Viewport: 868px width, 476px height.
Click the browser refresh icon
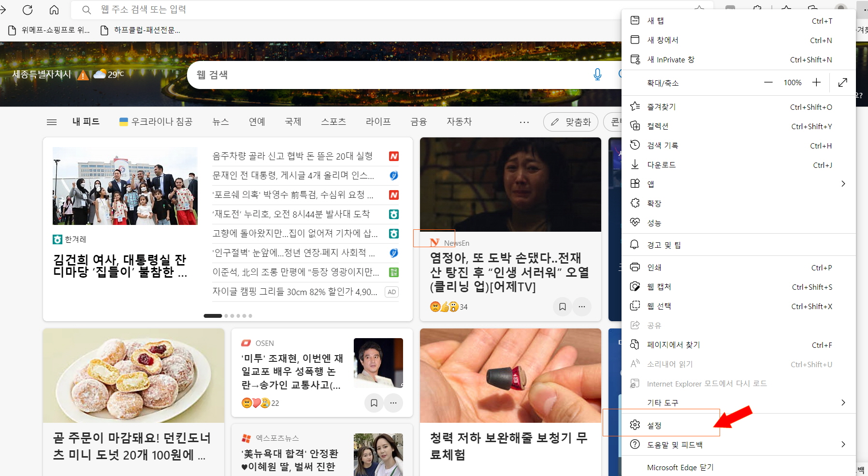28,10
